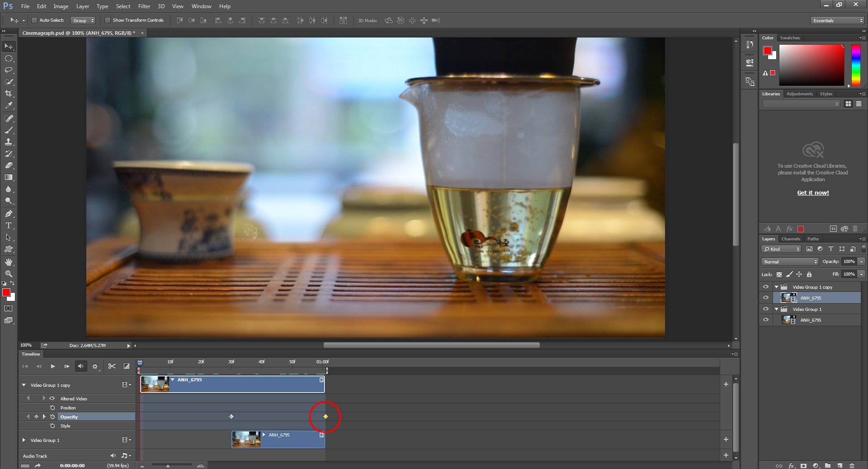Open the timeline settings gear icon

[x=95, y=367]
